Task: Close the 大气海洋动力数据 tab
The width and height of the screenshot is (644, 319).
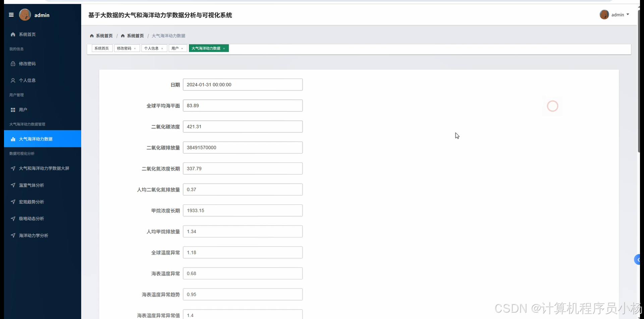Action: [x=224, y=49]
